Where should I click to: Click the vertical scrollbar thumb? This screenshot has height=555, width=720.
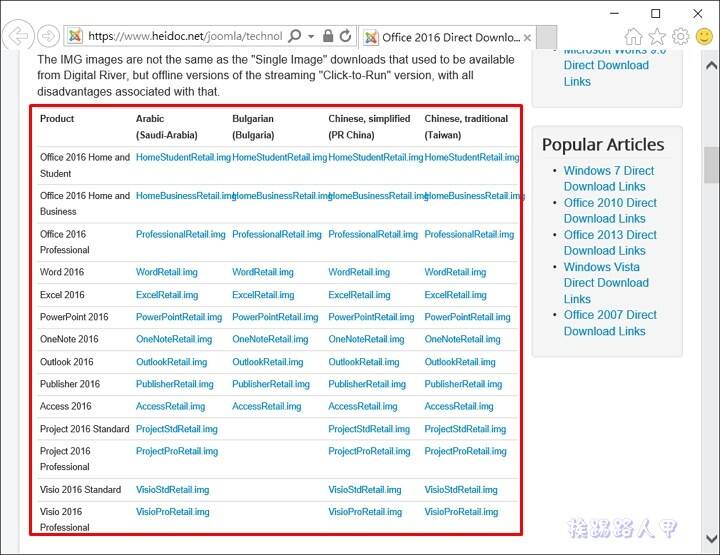(x=711, y=165)
